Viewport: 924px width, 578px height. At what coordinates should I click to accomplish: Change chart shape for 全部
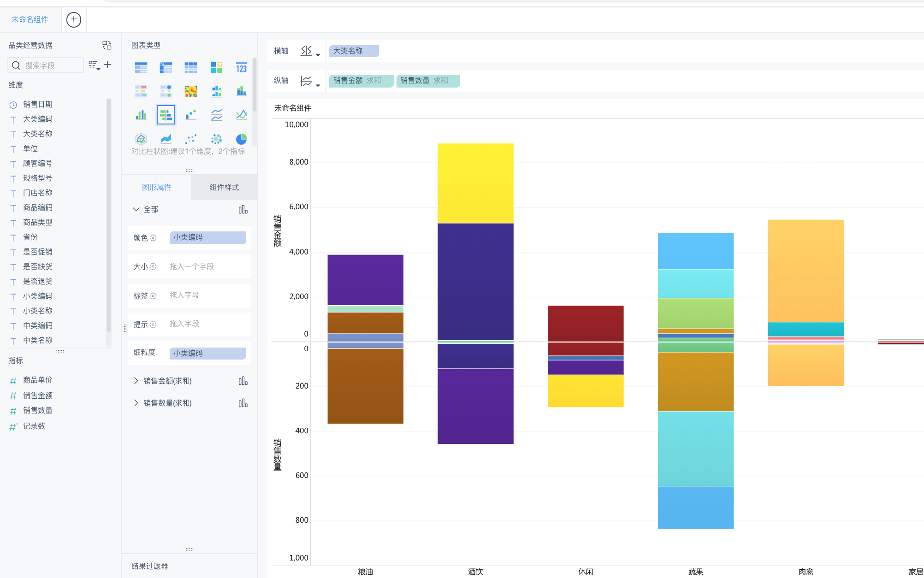[243, 210]
